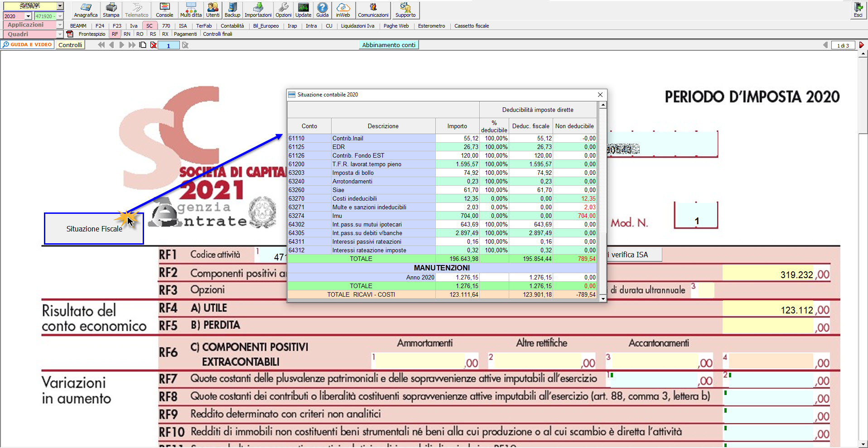Click the Stampa printer icon
The width and height of the screenshot is (868, 448).
pyautogui.click(x=111, y=10)
